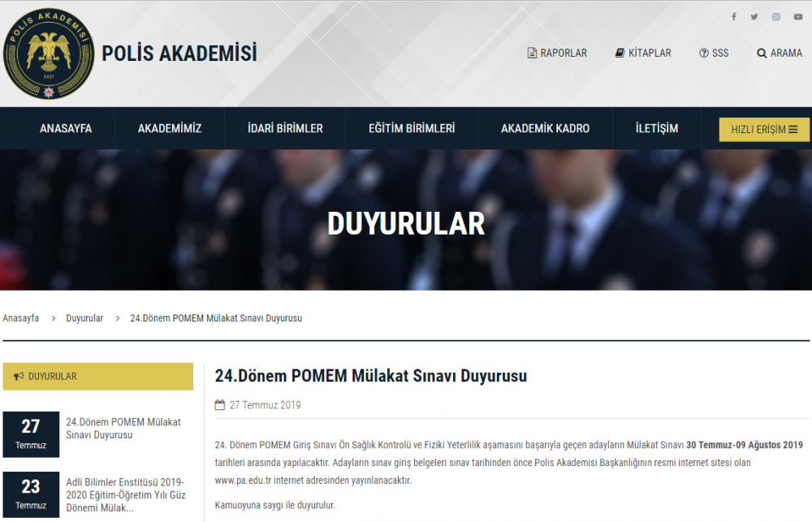Click Duyurular in the breadcrumb
The height and width of the screenshot is (522, 812).
click(84, 318)
